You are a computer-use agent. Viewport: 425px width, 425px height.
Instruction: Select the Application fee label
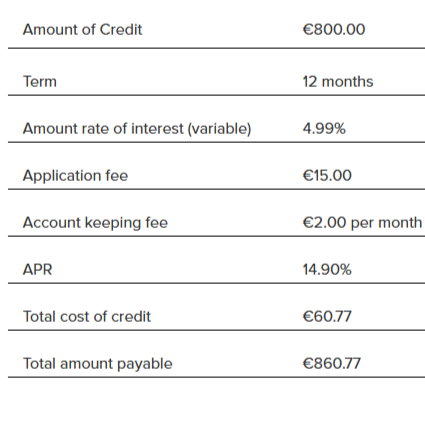[x=75, y=176]
